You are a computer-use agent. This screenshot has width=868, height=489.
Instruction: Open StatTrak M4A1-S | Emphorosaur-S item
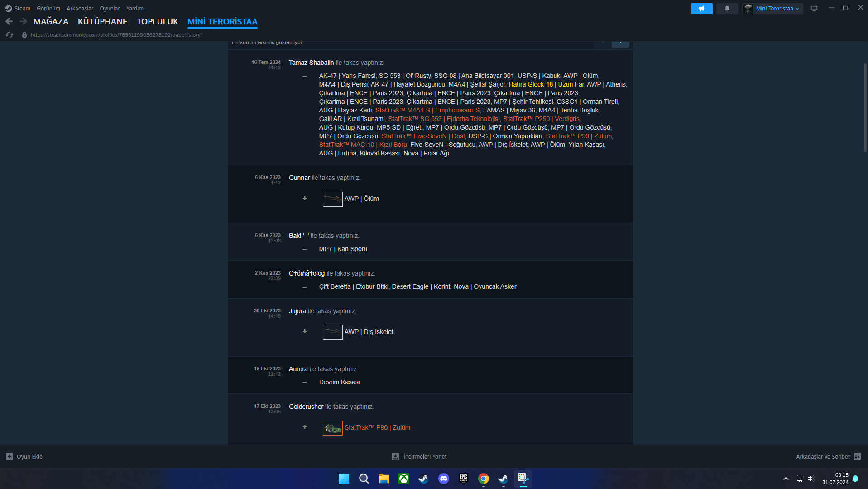[x=427, y=110]
